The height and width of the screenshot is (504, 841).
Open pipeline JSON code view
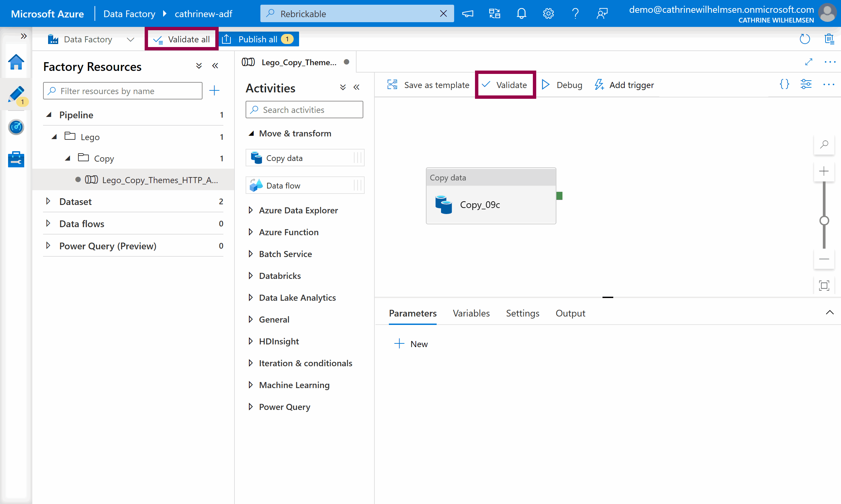tap(784, 85)
